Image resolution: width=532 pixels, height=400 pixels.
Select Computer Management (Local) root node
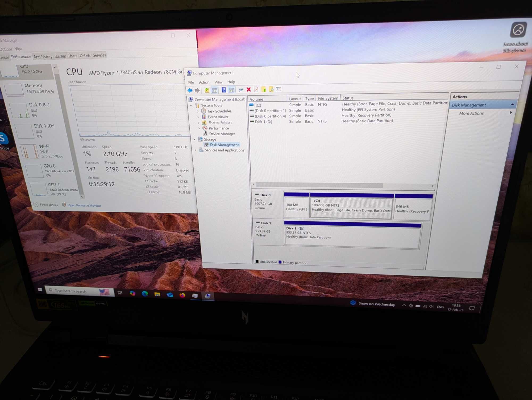(x=220, y=99)
